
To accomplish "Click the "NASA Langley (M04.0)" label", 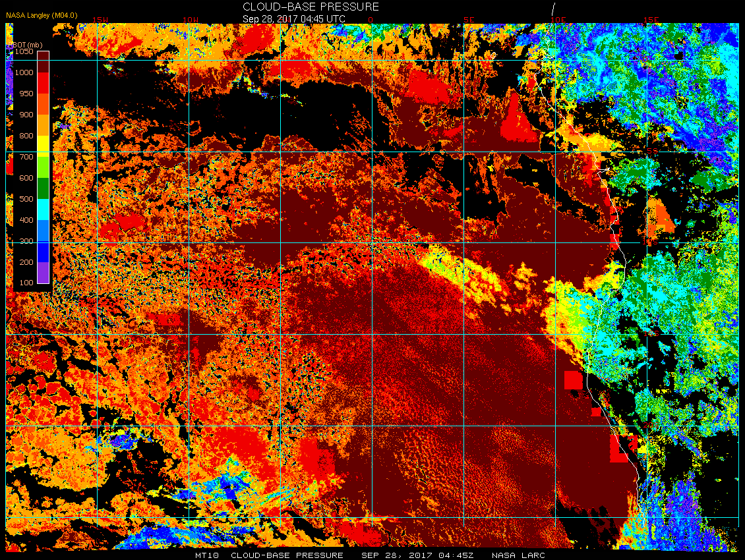I will 42,15.
